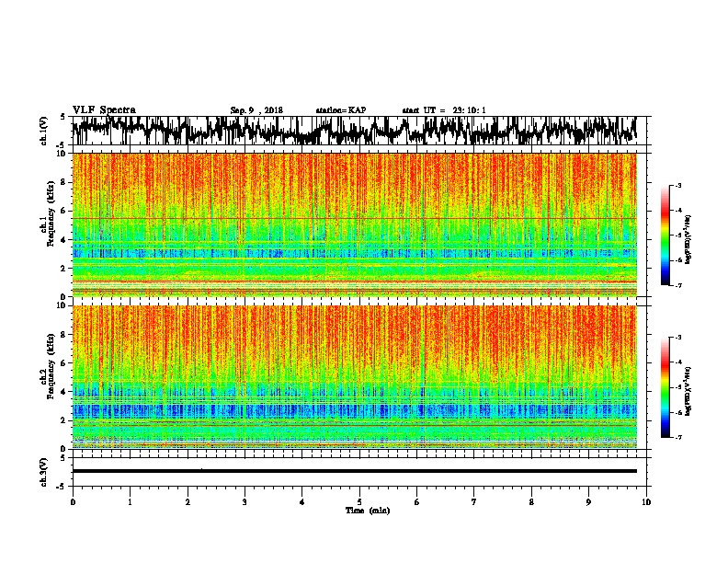Click the "VLF Spectra" title text
The height and width of the screenshot is (563, 728).
[104, 110]
